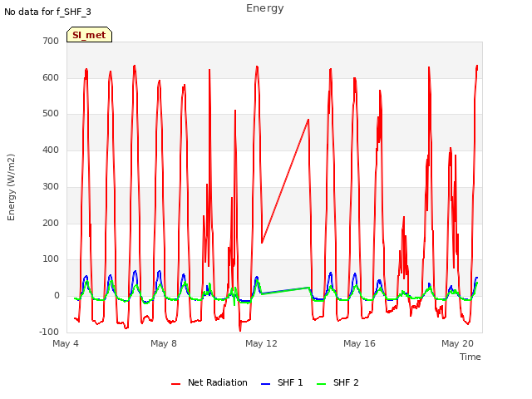Click the 400 y-axis tick label
The height and width of the screenshot is (399, 532).
click(x=51, y=150)
